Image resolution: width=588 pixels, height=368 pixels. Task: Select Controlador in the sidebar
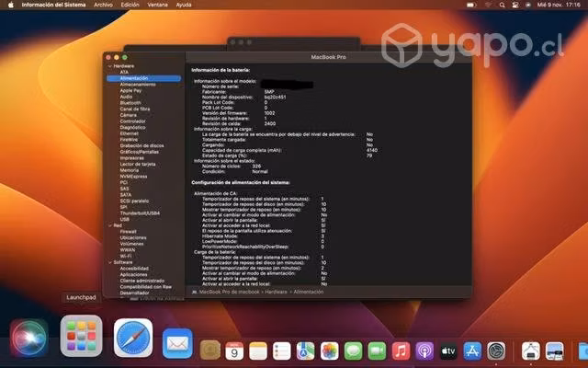coord(132,121)
